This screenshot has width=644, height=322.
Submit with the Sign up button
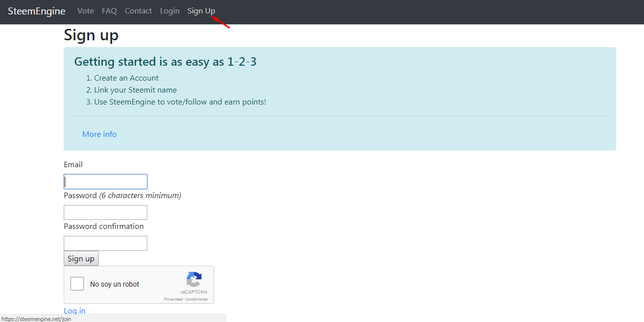tap(81, 259)
